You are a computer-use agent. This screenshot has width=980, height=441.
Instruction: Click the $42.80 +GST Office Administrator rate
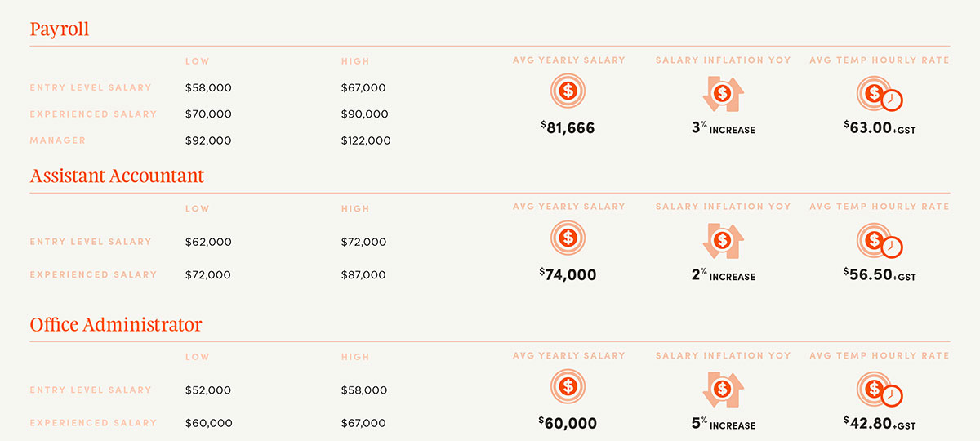click(x=880, y=423)
